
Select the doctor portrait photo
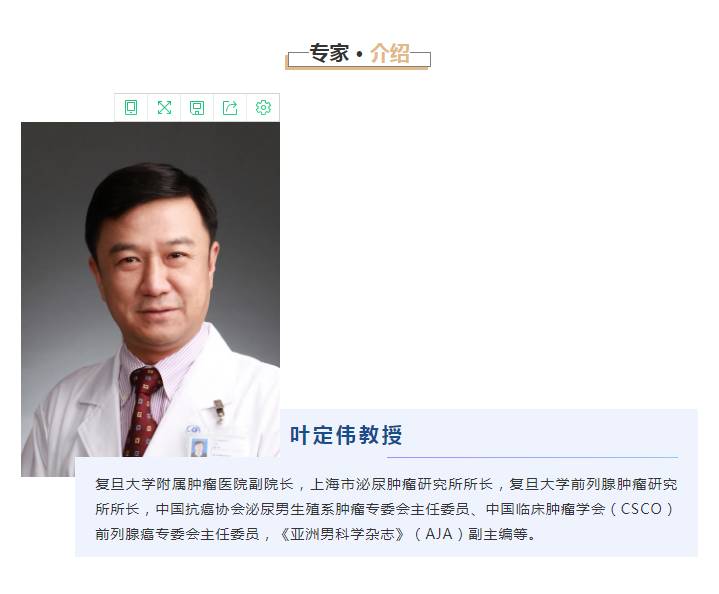coord(150,299)
